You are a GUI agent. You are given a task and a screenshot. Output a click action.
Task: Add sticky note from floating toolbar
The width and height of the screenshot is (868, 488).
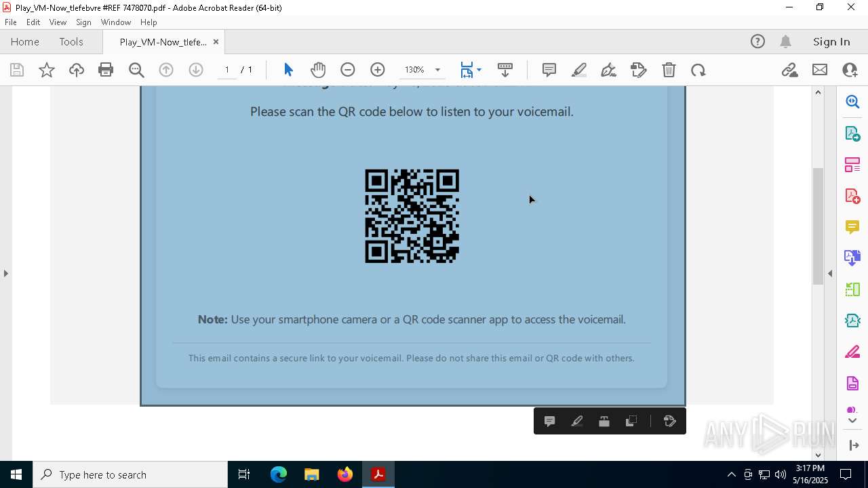(550, 421)
